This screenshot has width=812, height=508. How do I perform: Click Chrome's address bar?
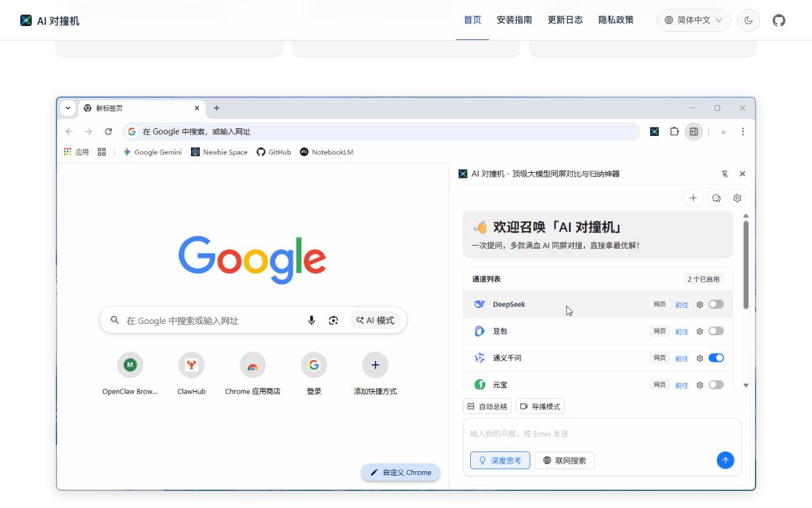(381, 131)
